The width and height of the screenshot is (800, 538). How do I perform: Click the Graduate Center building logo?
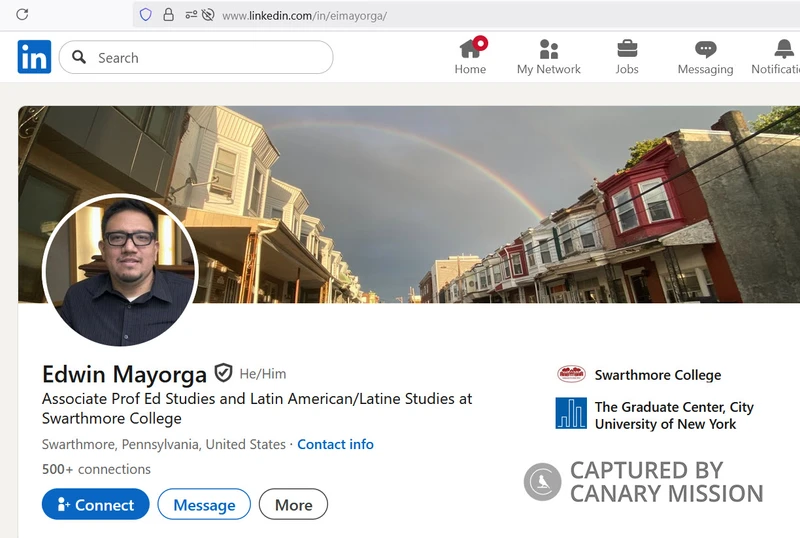point(571,413)
